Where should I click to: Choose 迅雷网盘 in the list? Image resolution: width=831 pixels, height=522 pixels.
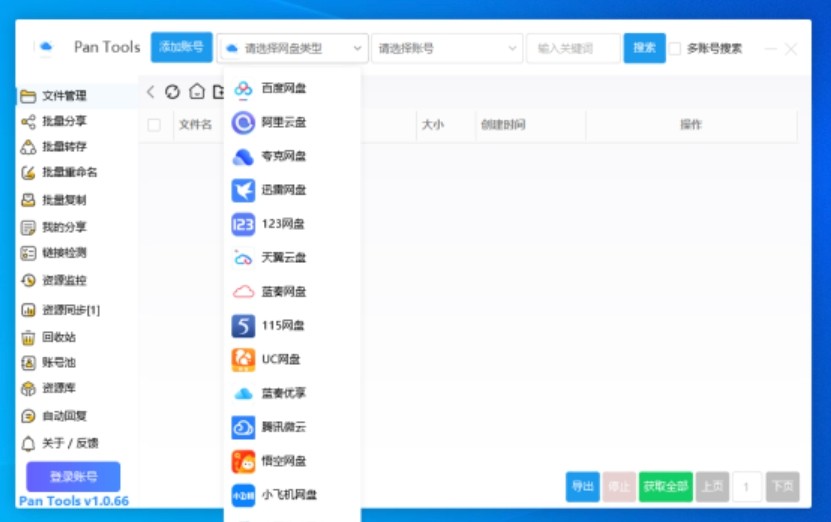point(292,190)
